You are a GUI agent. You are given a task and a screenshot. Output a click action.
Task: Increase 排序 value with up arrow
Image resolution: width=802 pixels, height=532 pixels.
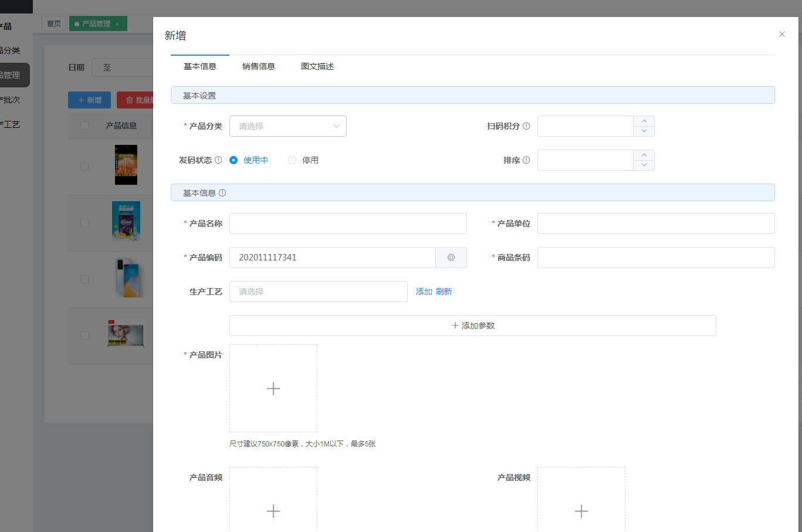point(644,155)
